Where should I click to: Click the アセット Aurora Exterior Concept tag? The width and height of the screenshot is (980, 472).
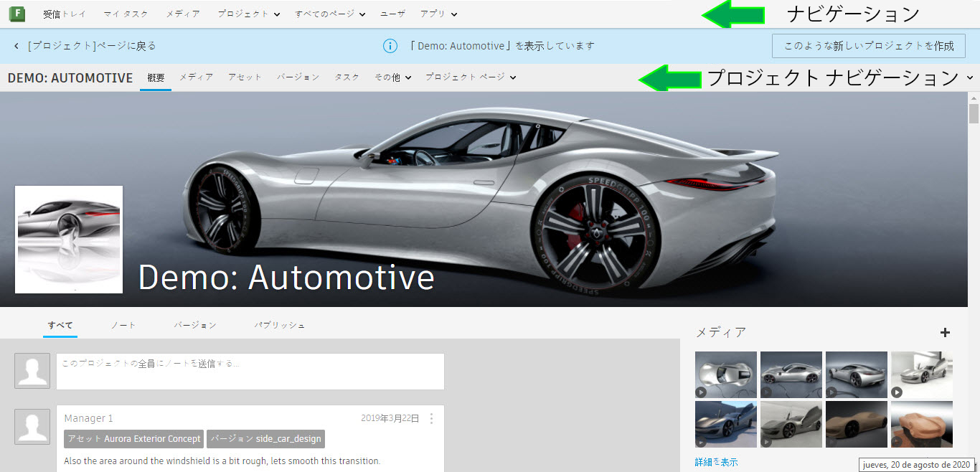pyautogui.click(x=134, y=439)
